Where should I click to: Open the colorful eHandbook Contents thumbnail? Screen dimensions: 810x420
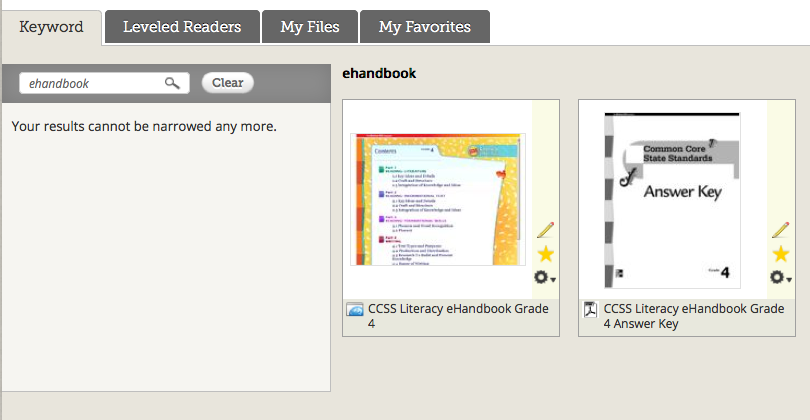[x=438, y=200]
